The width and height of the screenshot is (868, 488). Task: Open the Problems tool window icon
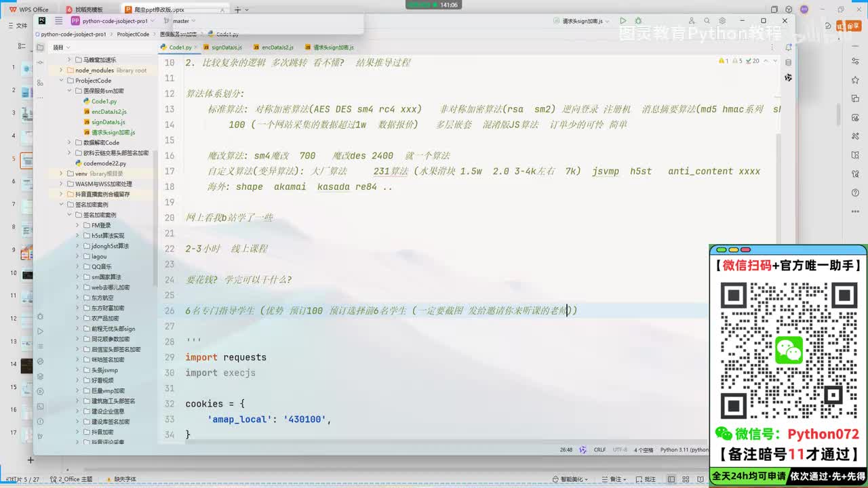41,421
